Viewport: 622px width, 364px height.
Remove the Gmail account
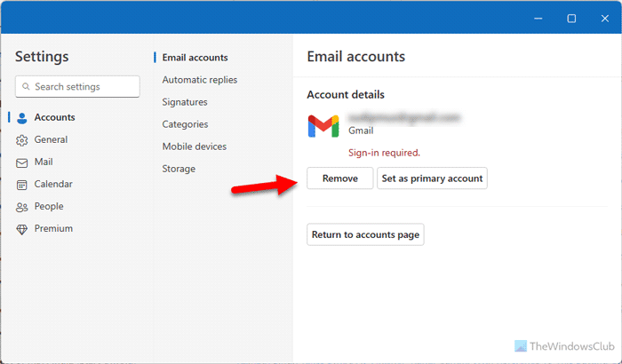click(339, 178)
